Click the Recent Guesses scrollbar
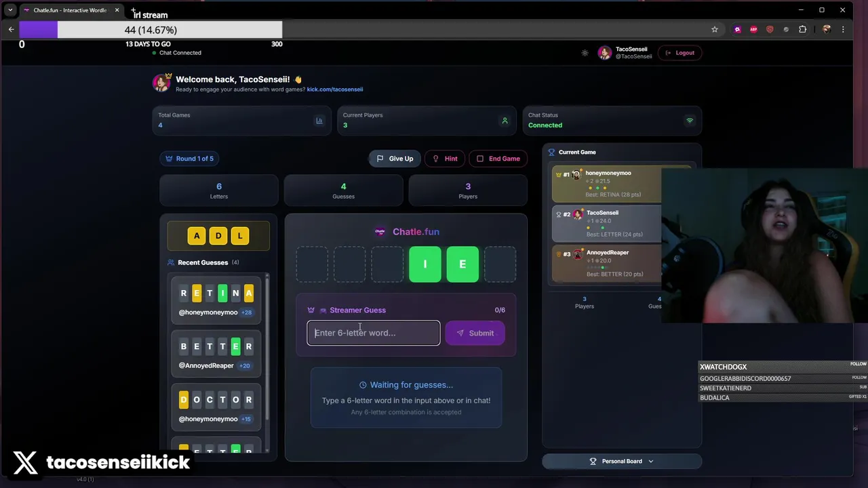Screen dimensions: 868x488 coord(267,363)
